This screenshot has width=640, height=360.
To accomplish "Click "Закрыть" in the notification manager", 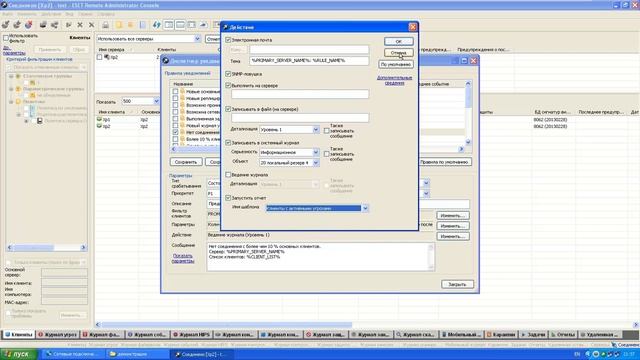I will [457, 284].
